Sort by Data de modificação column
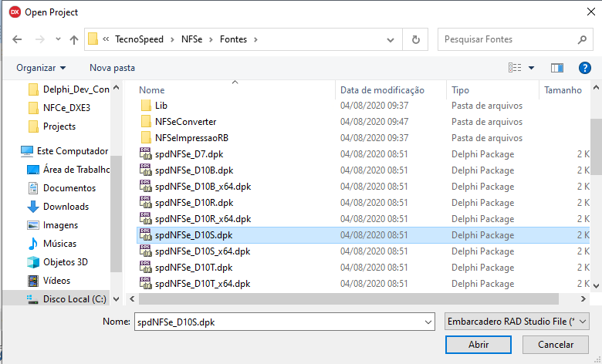The width and height of the screenshot is (602, 364). (382, 90)
